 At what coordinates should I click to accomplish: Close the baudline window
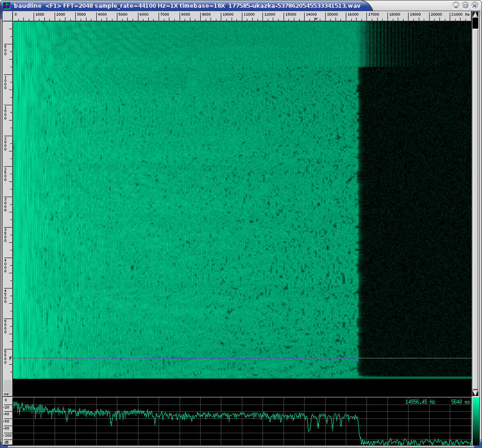(x=475, y=5)
